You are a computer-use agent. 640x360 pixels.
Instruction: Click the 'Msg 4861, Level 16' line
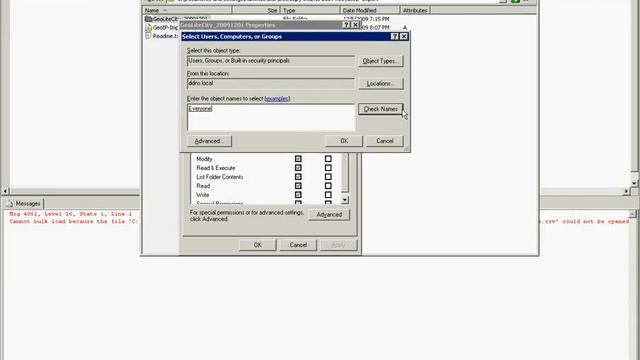click(x=70, y=214)
